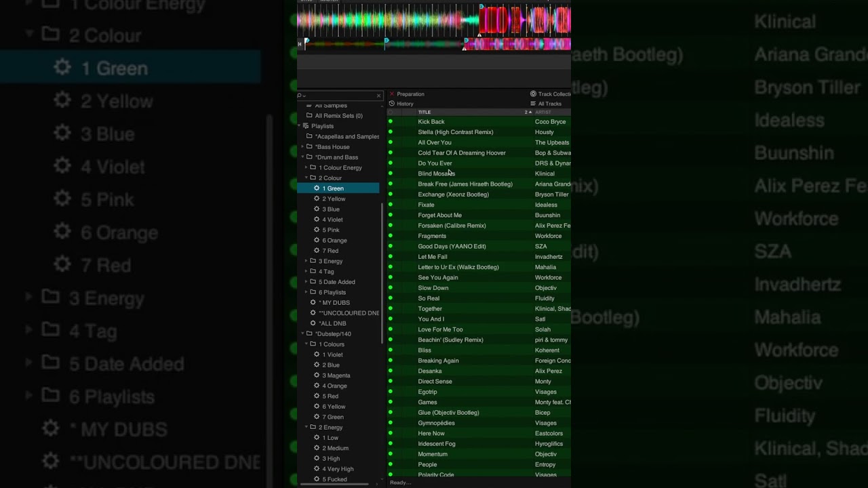Open the Preparation favorite list

tap(410, 94)
